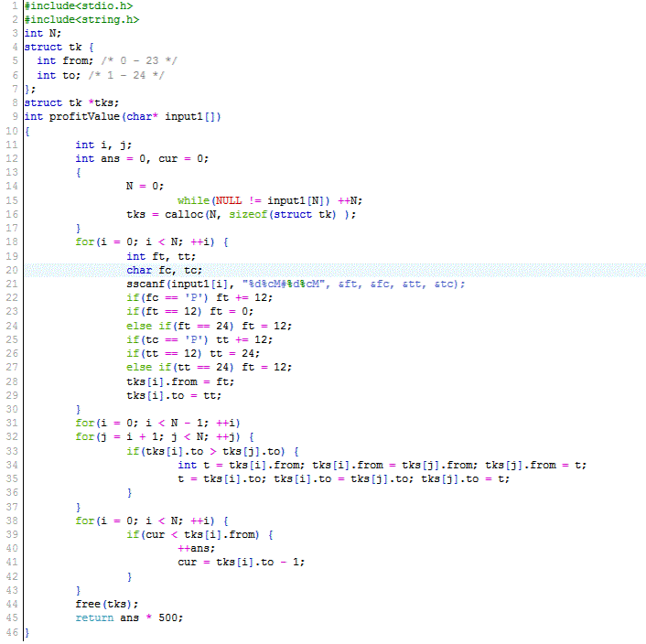Viewport: 646px width, 644px height.
Task: Click line number 1 in the gutter
Action: coord(15,5)
